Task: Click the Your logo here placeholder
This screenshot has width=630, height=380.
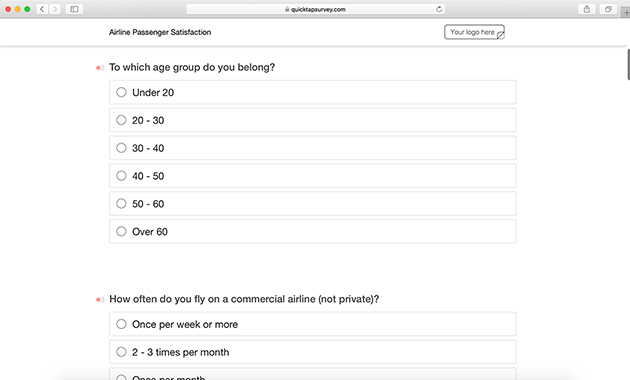Action: [x=474, y=32]
